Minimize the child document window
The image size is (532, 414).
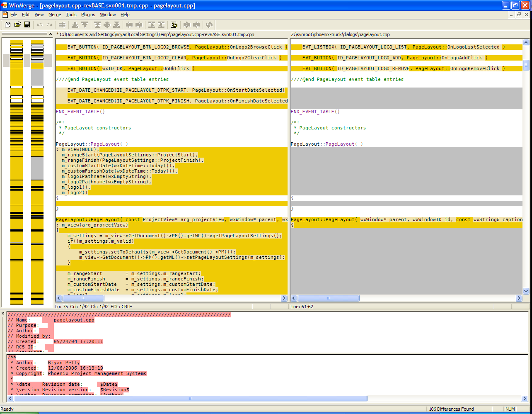pyautogui.click(x=511, y=15)
